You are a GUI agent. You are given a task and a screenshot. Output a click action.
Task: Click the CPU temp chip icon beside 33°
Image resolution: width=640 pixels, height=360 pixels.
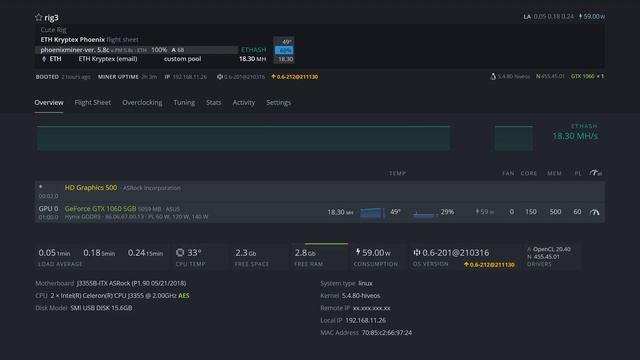point(180,253)
